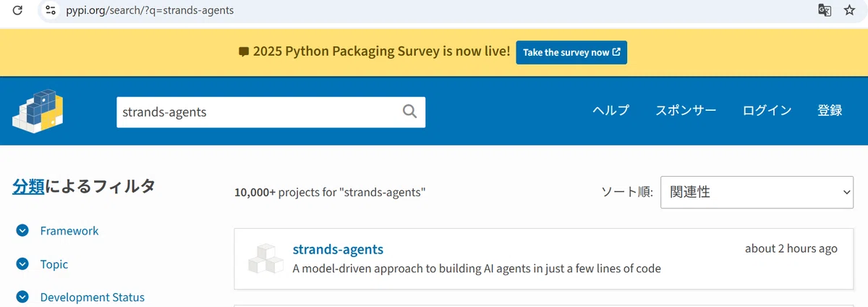The image size is (868, 307).
Task: Click Take the survey now button
Action: pos(571,52)
